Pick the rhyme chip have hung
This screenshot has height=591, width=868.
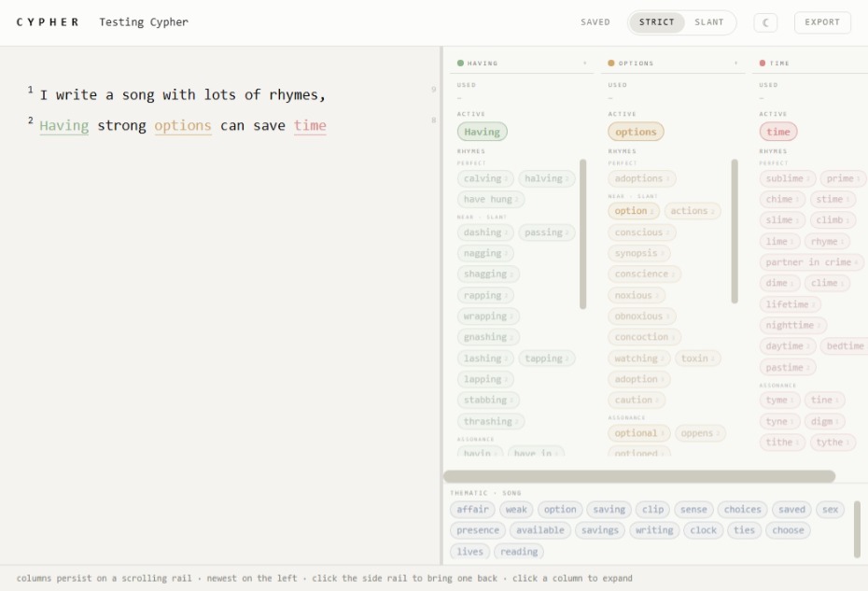point(491,200)
